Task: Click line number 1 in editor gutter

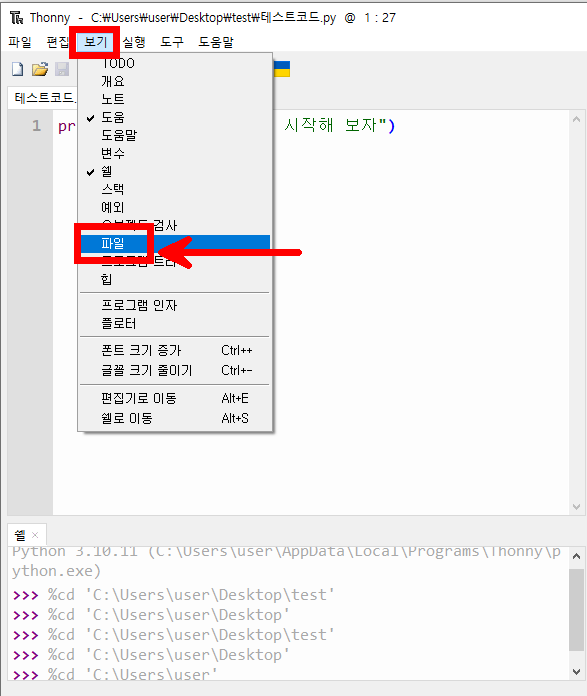Action: 36,126
